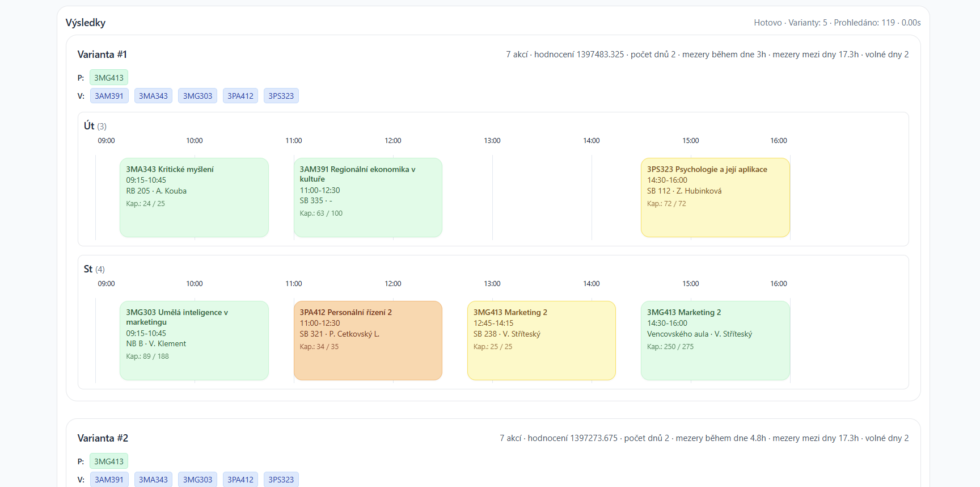Open the 3MG303 Umělá inteligence v marketingu card
This screenshot has width=980, height=487.
point(194,340)
